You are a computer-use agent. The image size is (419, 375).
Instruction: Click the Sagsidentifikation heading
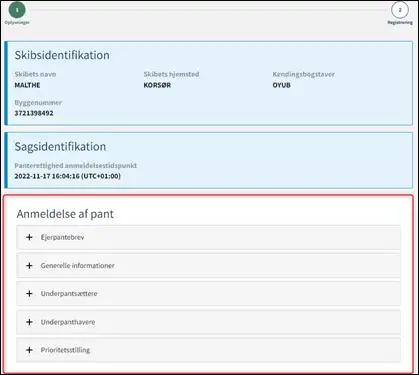click(60, 147)
